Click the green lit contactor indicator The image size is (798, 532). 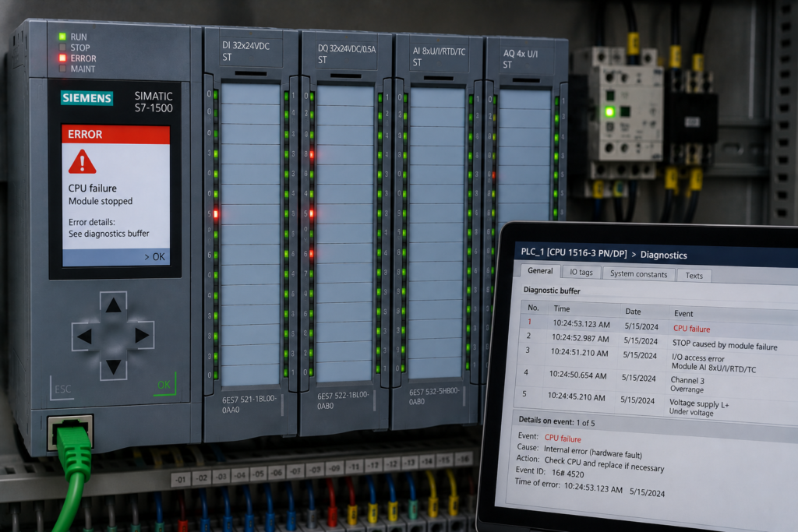(609, 112)
